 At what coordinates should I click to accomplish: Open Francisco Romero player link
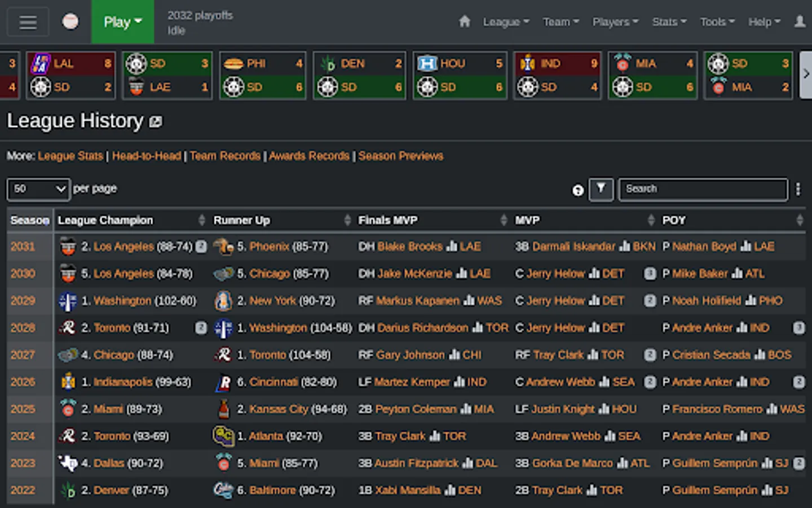(717, 409)
